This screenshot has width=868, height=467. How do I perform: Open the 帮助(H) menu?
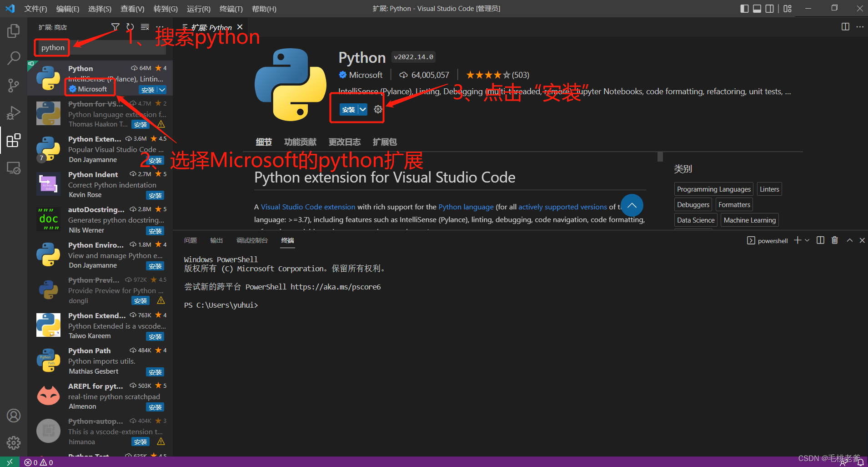(x=264, y=9)
